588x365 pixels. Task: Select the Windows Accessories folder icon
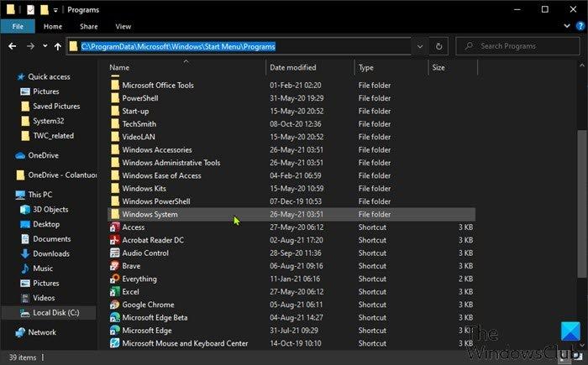click(x=115, y=150)
